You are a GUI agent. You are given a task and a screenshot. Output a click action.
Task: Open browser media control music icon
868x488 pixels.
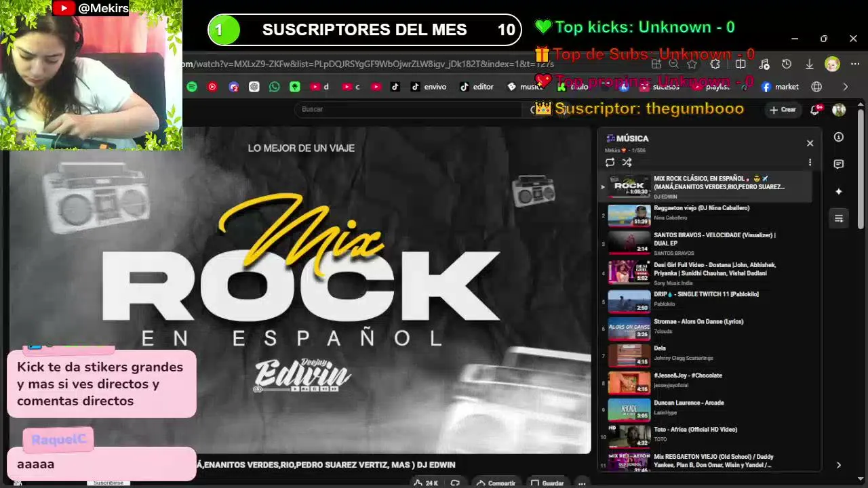tap(764, 64)
